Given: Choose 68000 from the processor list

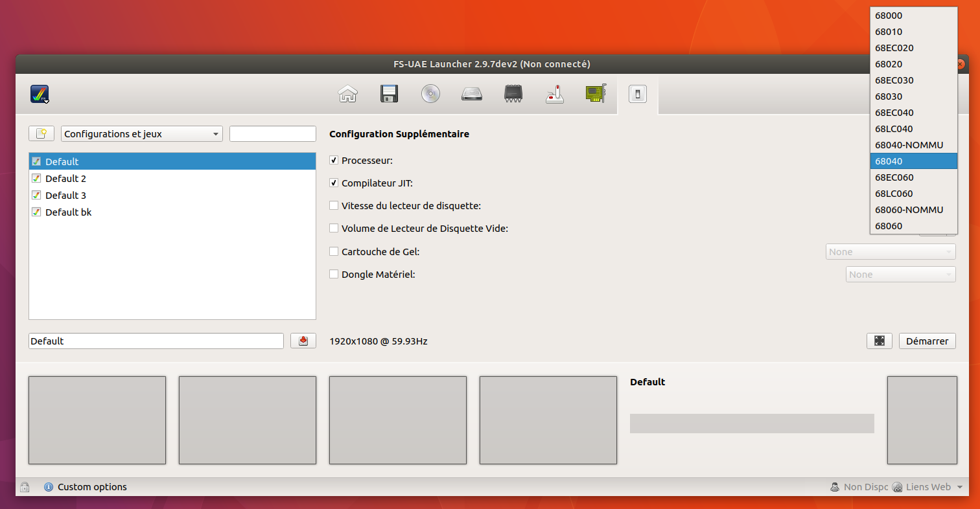Looking at the screenshot, I should point(914,16).
